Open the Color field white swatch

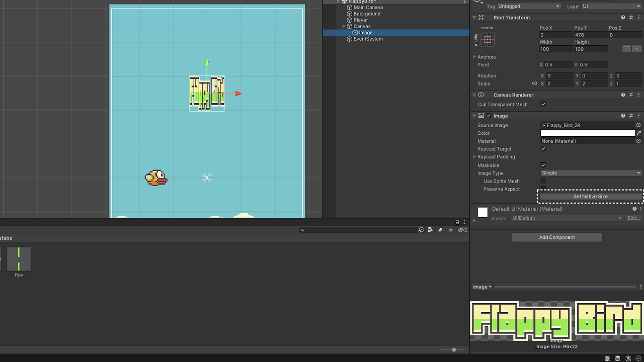point(588,133)
